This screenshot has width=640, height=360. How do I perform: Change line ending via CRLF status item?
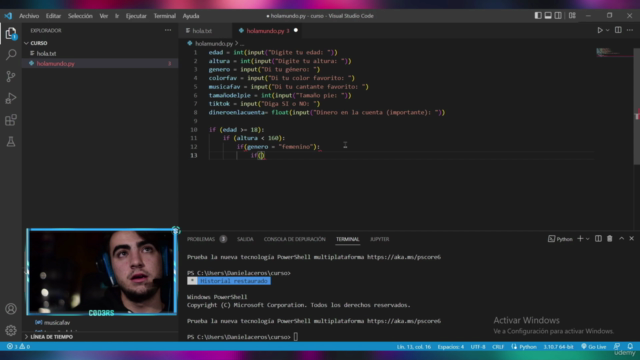[498, 347]
